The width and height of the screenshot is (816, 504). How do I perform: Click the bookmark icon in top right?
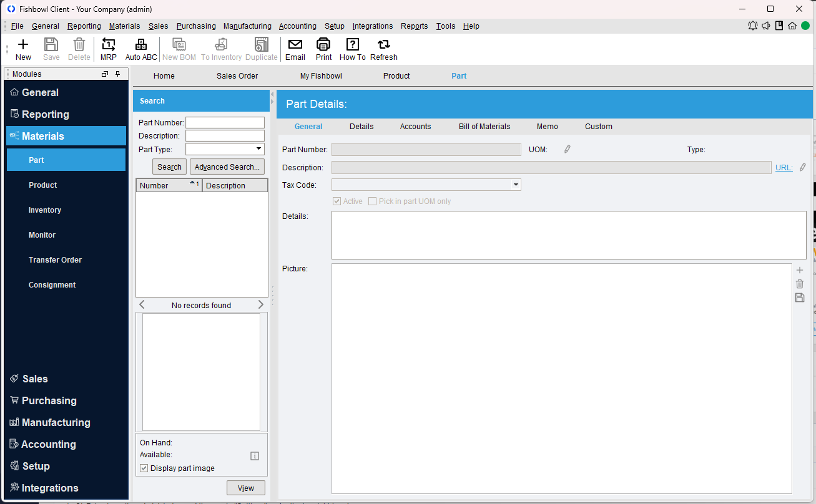click(x=779, y=26)
